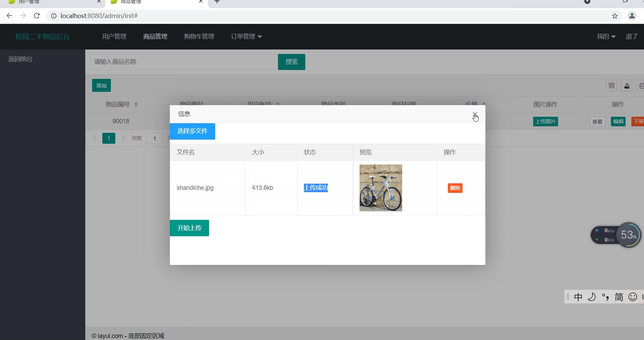Sort by 物品编号 column arrows
This screenshot has width=644, height=340.
(x=136, y=104)
